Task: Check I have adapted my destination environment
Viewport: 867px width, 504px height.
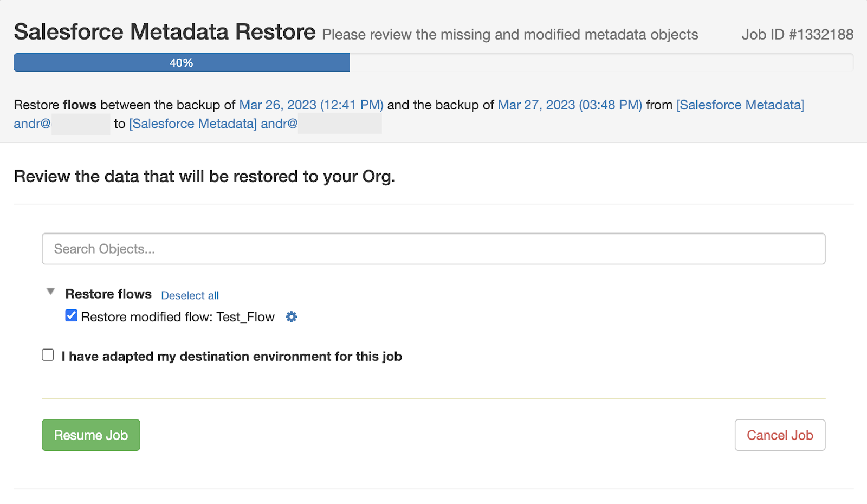Action: (48, 355)
